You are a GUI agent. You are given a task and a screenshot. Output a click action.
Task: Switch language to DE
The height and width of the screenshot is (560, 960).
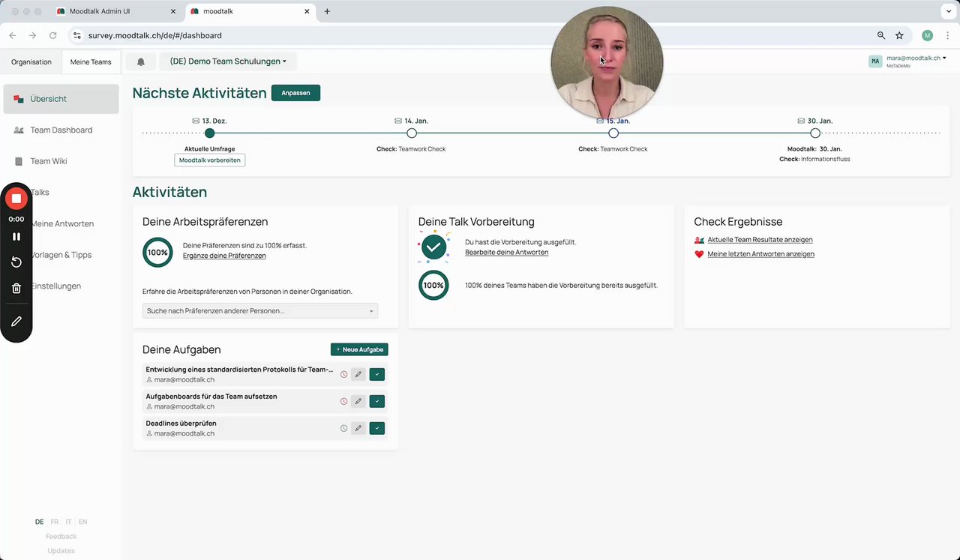(39, 522)
